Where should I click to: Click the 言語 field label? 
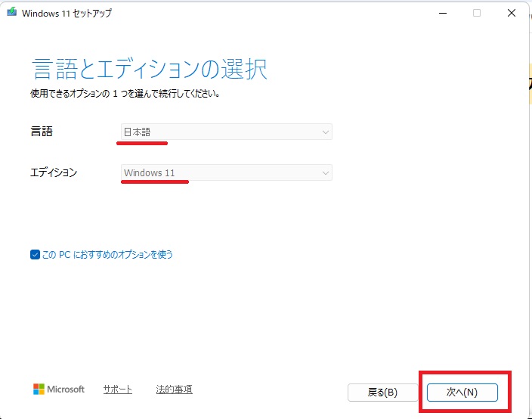tap(42, 132)
